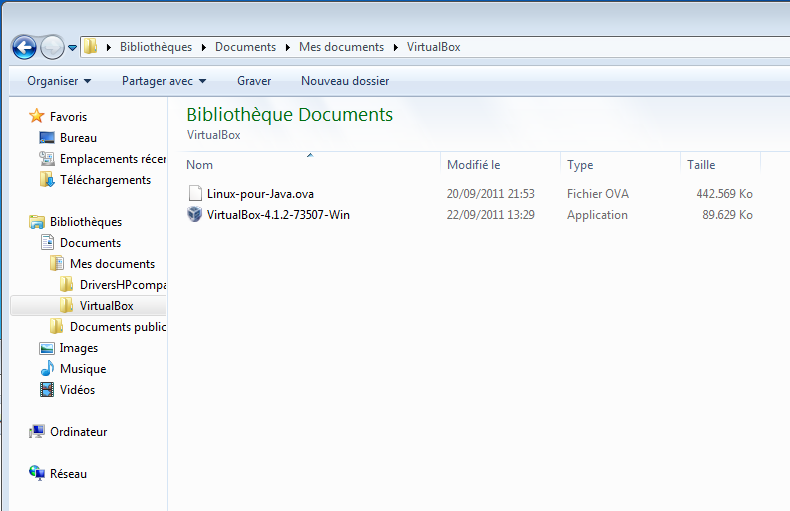
Task: Create a folder with Nouveau dossier
Action: [x=345, y=81]
